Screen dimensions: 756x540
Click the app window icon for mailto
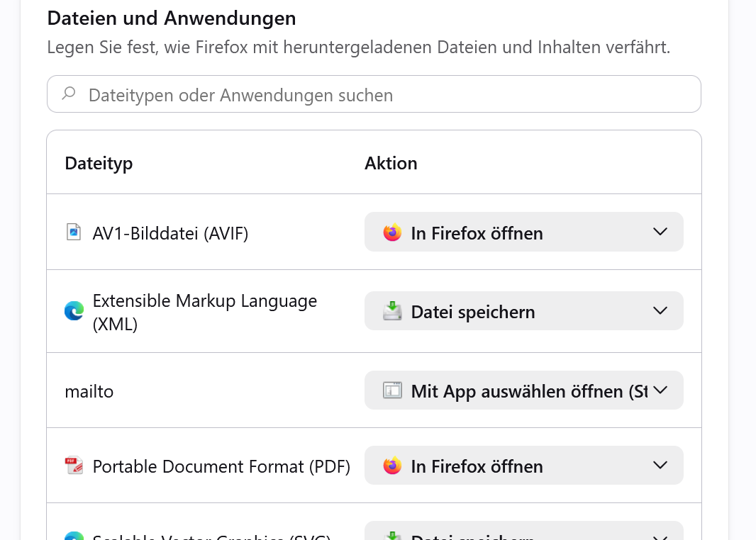click(x=392, y=390)
